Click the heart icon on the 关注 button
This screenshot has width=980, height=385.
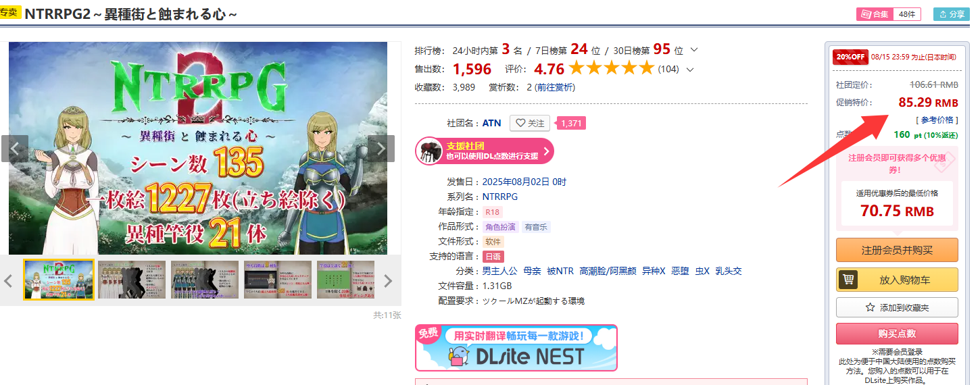(520, 123)
